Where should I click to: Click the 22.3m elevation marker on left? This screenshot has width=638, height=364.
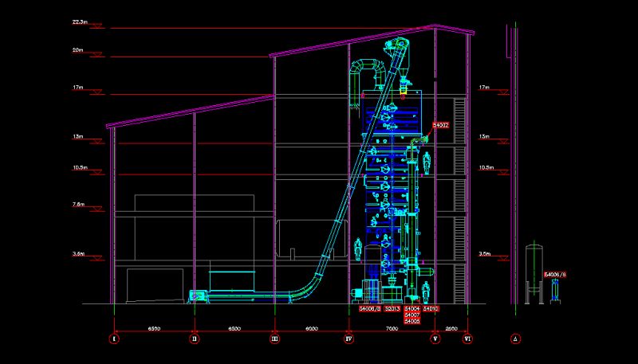[x=80, y=24]
